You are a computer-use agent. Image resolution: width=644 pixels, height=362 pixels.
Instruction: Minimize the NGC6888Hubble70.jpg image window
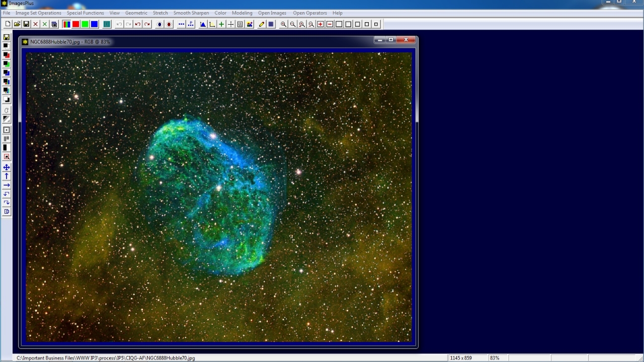coord(380,40)
